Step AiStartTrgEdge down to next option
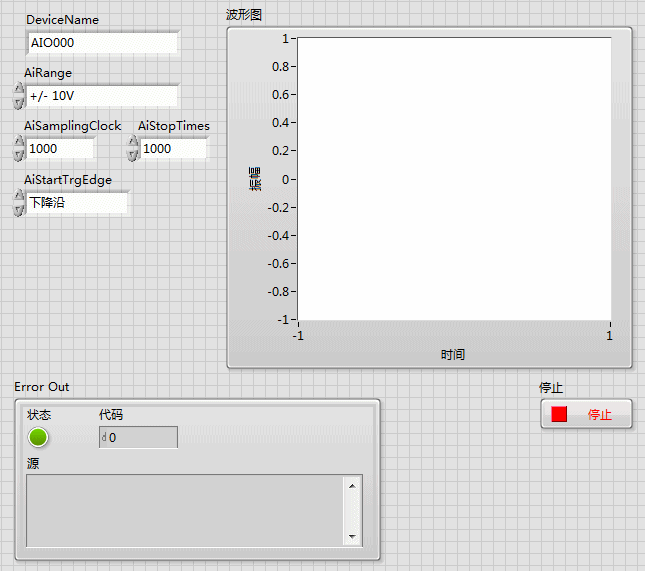The height and width of the screenshot is (571, 645). click(18, 209)
